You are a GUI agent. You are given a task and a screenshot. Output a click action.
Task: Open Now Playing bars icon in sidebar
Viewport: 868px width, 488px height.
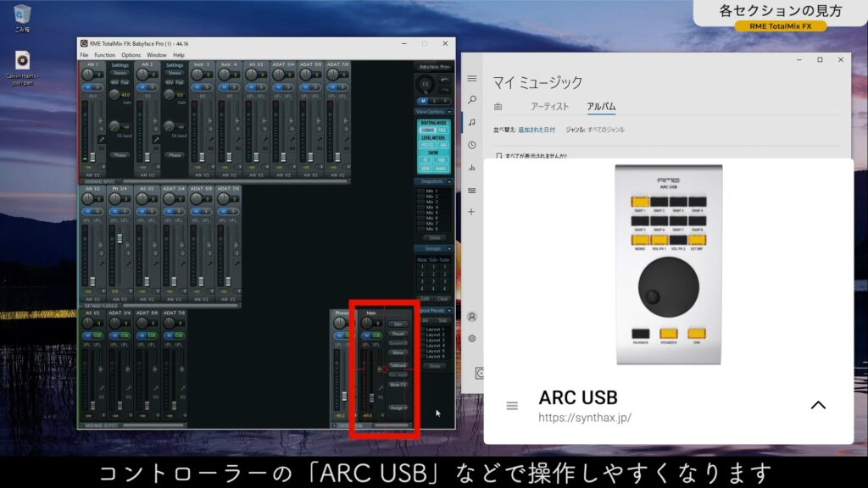point(471,168)
